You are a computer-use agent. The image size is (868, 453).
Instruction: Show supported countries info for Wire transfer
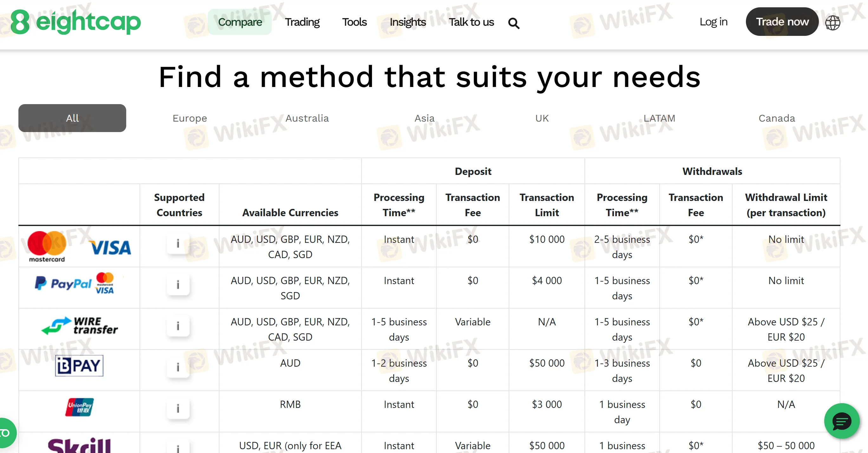178,326
